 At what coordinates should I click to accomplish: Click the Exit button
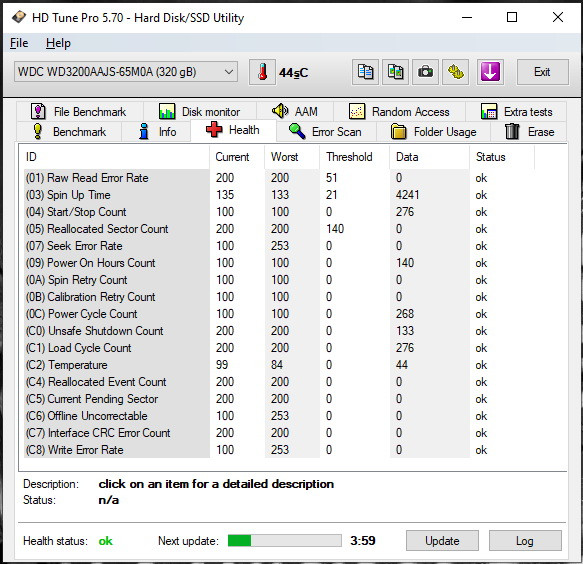[542, 72]
